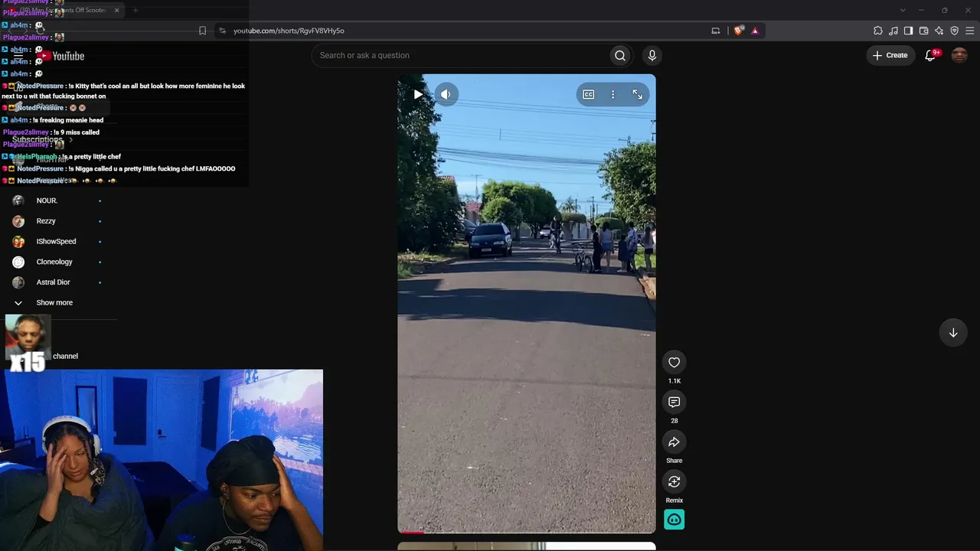Open the account avatar menu
The width and height of the screenshot is (980, 551).
tap(959, 55)
